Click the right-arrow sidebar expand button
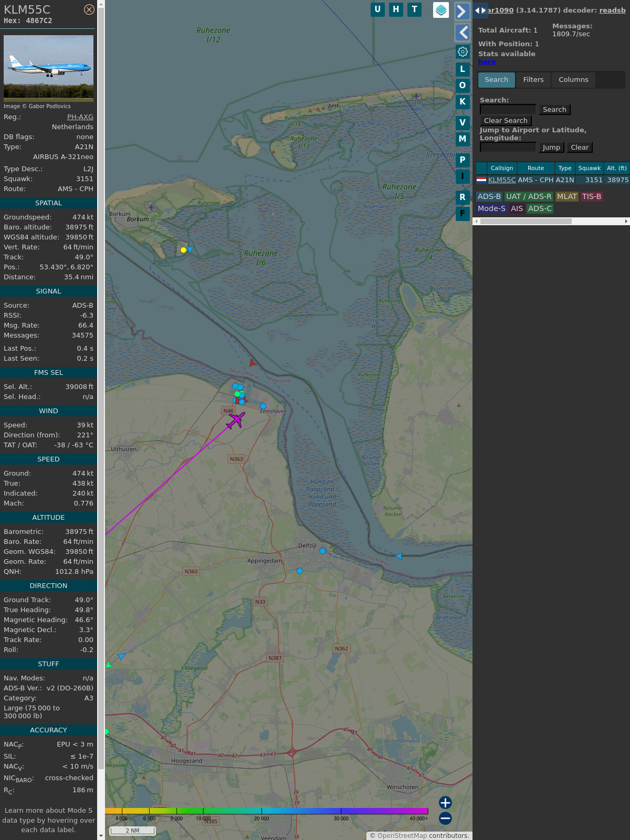The width and height of the screenshot is (630, 840). [462, 11]
